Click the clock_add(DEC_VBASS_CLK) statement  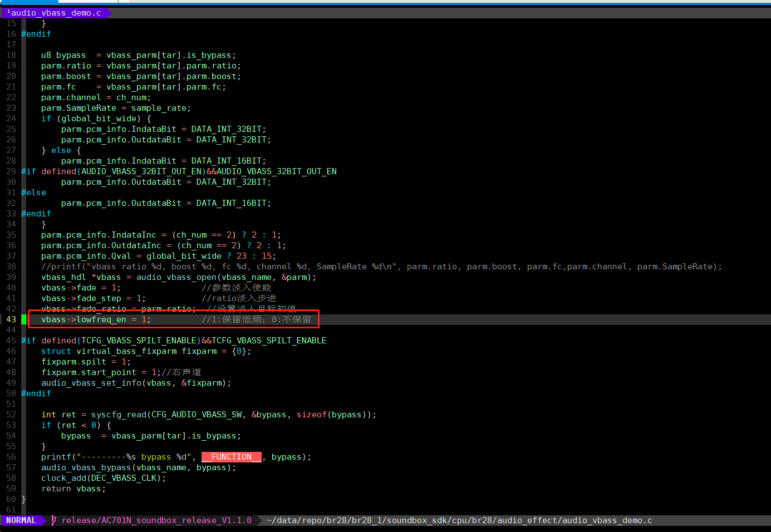[104, 478]
